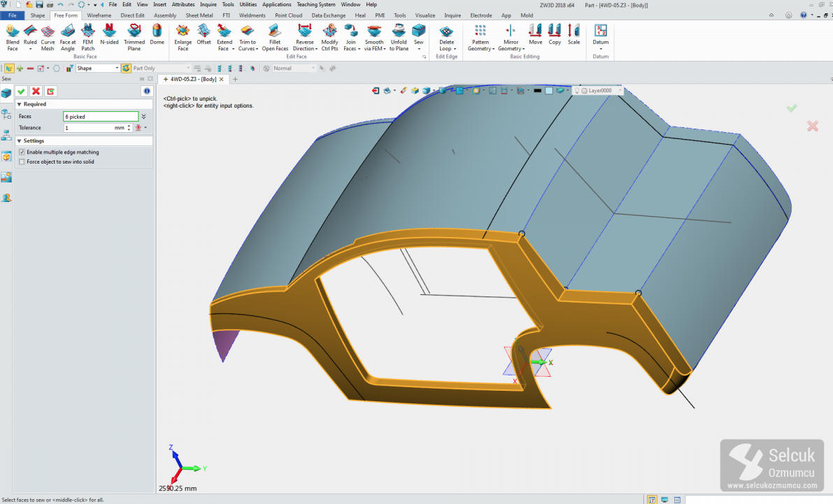The width and height of the screenshot is (833, 504).
Task: Switch to the Sheet Metal ribbon tab
Action: pyautogui.click(x=199, y=15)
